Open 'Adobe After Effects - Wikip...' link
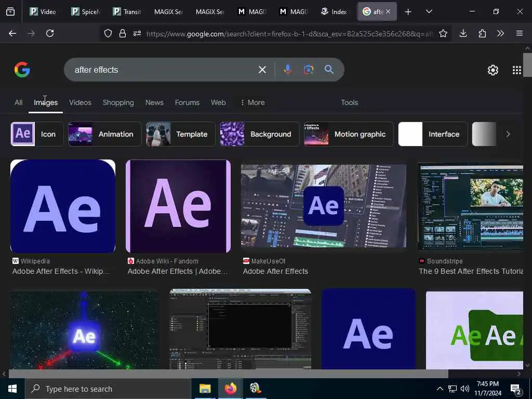Screen dimensions: 532x399 point(61,271)
